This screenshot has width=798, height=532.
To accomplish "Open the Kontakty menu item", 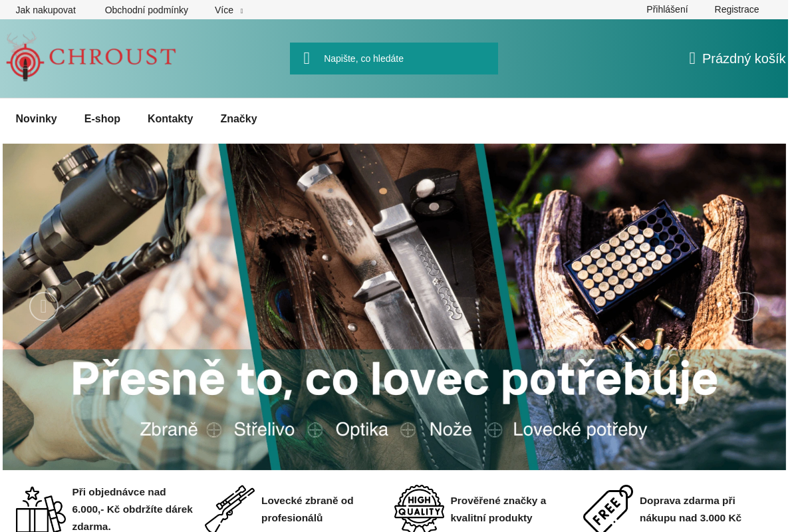I will coord(170,119).
